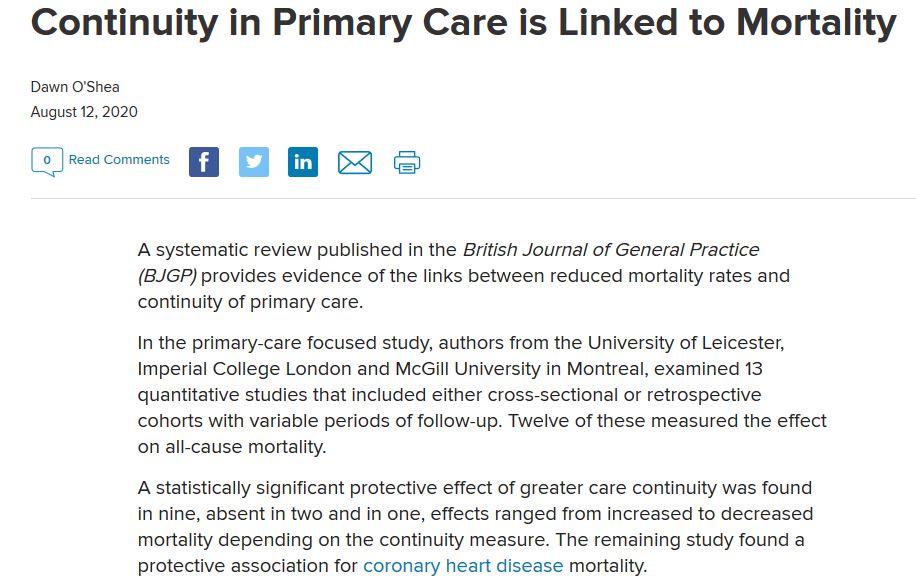Click the comment bubble showing 0
Screen dimensions: 916x588
[x=47, y=160]
